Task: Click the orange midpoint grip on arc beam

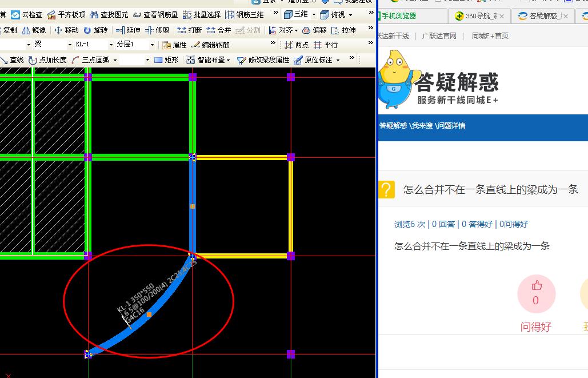Action: pyautogui.click(x=149, y=315)
